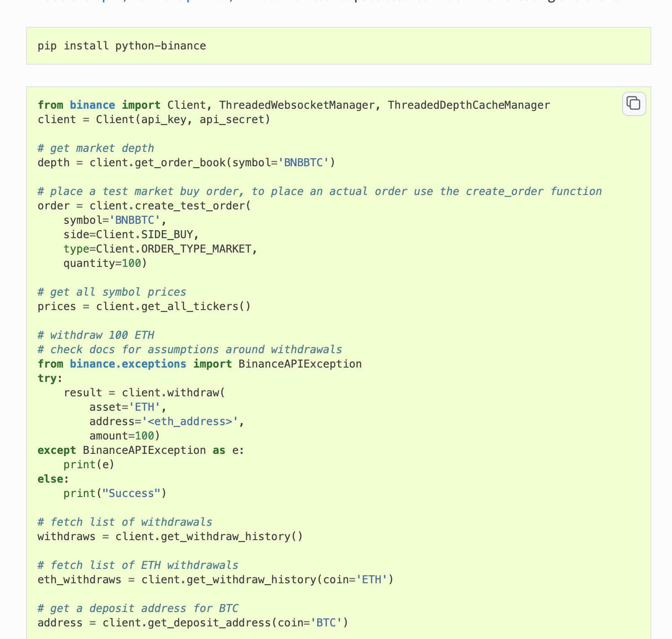The image size is (672, 639).
Task: Click the '# fetch list of ETH withdrawals' comment
Action: (138, 565)
